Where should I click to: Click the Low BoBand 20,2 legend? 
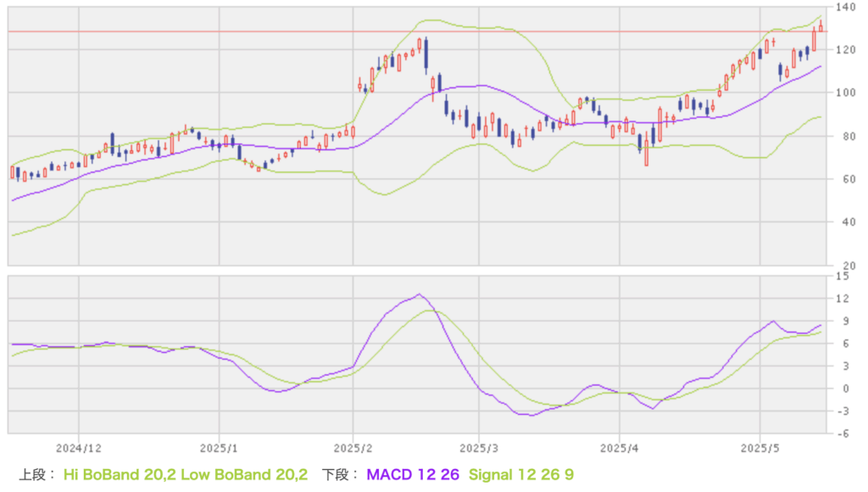click(244, 475)
